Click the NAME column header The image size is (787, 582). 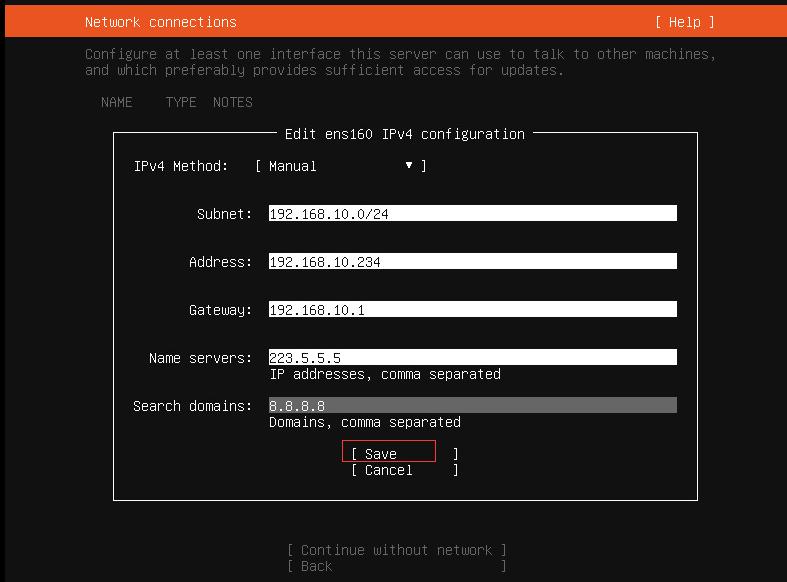pos(117,102)
